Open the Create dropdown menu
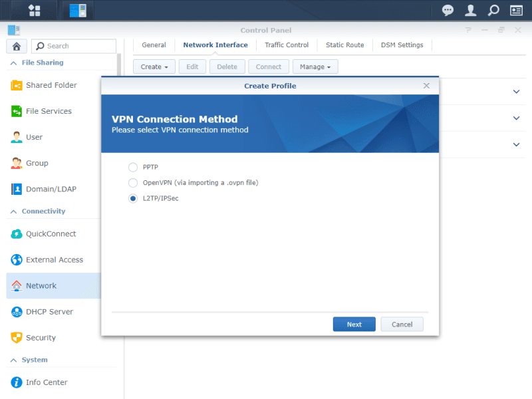The width and height of the screenshot is (532, 399). pos(154,66)
